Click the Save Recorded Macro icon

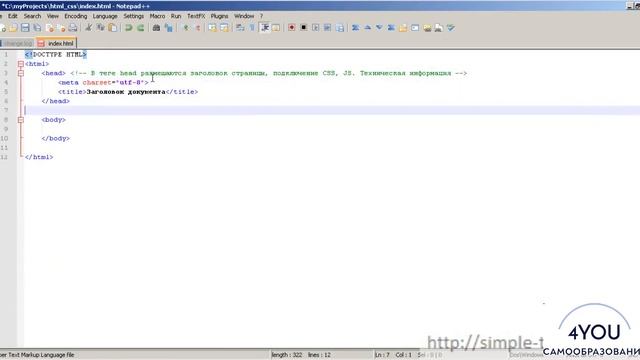tap(340, 28)
